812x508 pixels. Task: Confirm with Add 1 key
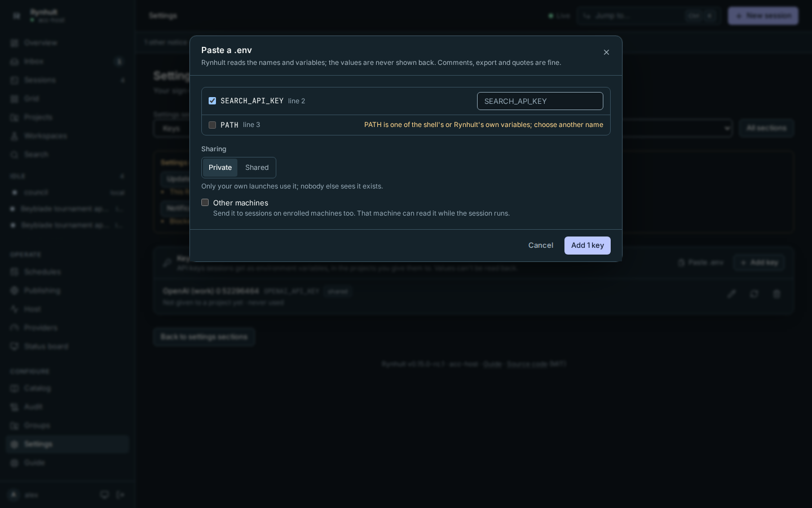click(x=587, y=246)
